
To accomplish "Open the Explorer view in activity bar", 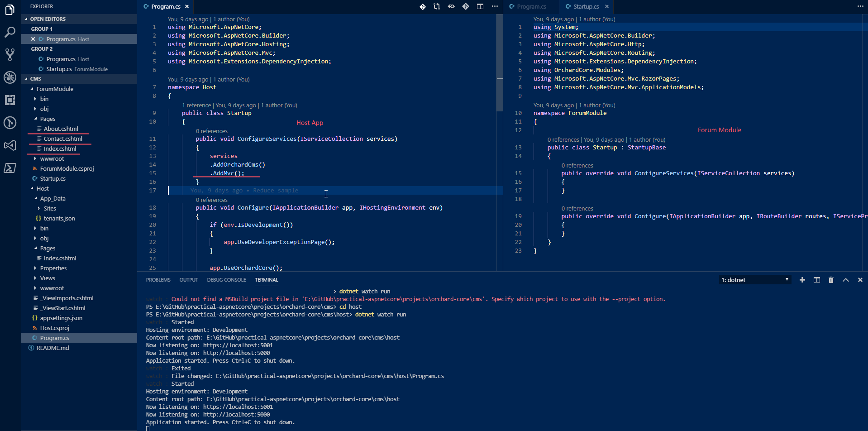I will click(10, 10).
